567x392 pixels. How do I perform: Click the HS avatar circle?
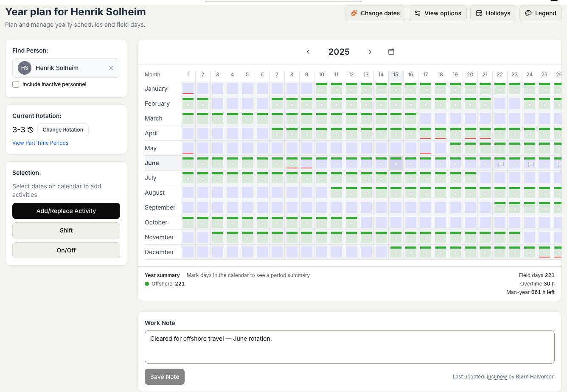(25, 68)
